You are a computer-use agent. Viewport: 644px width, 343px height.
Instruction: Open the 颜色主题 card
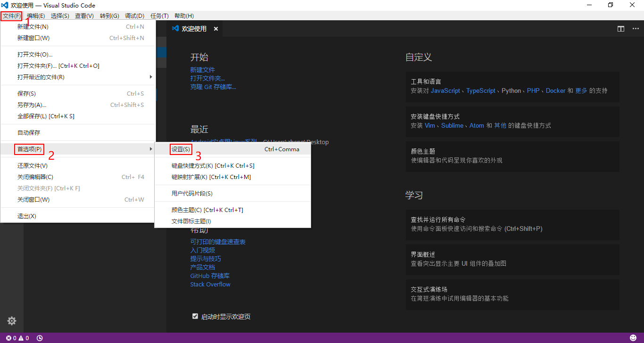tap(512, 156)
